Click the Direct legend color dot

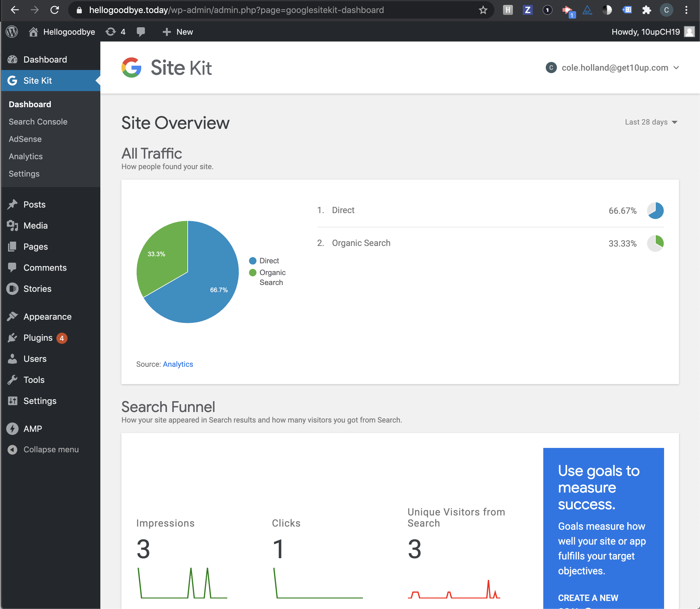252,261
